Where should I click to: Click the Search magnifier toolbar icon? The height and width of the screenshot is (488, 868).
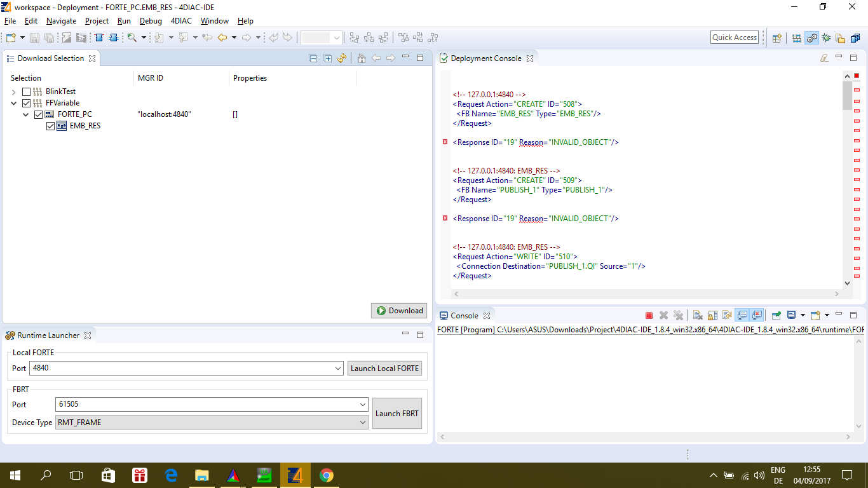132,37
